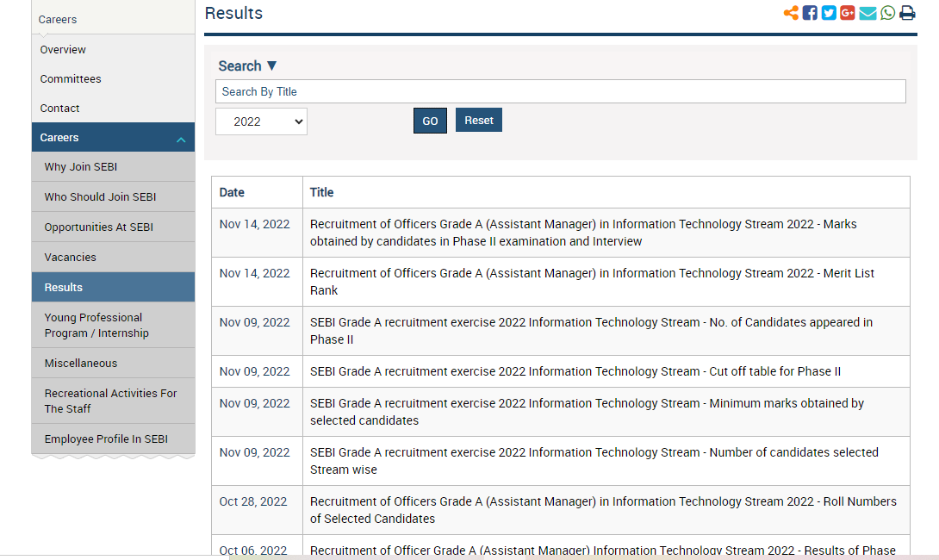Open the Committees sidebar item
939x560 pixels.
(x=71, y=79)
